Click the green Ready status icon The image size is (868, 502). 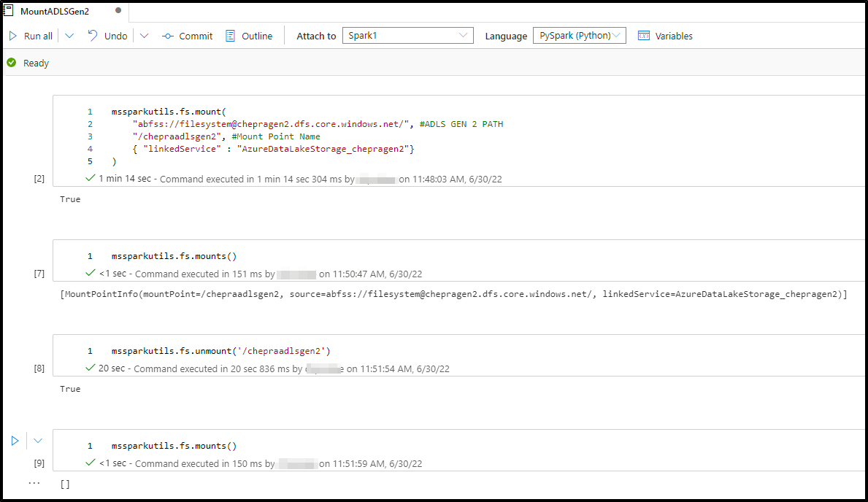12,63
